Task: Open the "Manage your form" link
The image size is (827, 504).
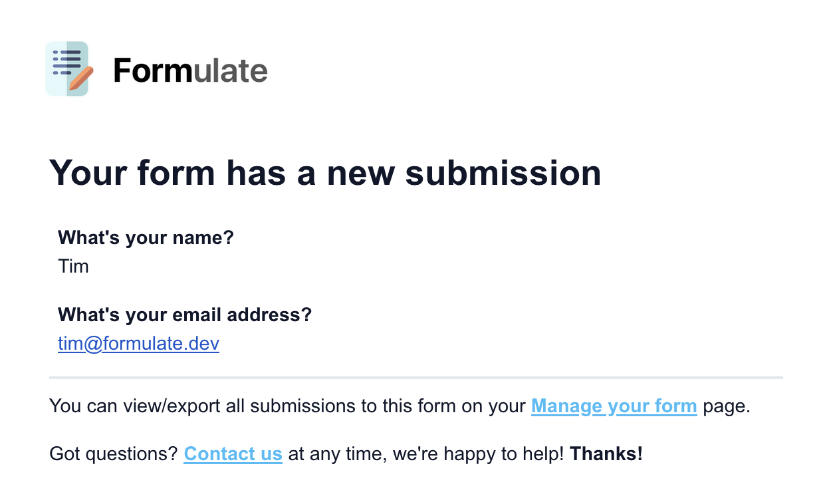Action: pos(614,406)
